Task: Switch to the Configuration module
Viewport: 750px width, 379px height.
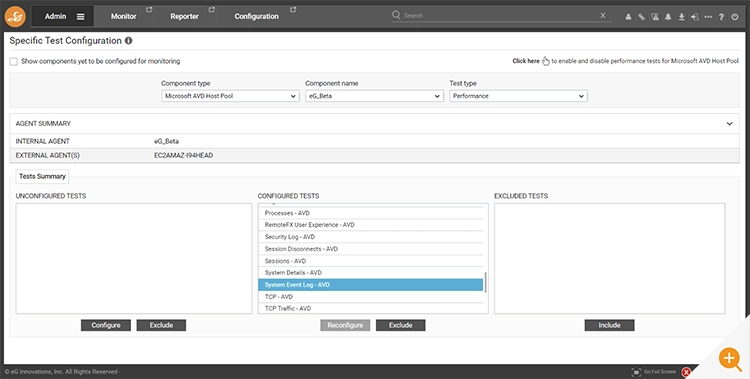Action: [256, 16]
